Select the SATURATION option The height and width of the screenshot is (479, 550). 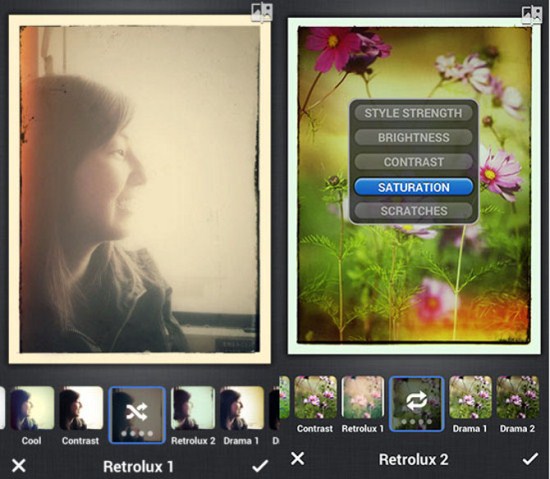click(414, 187)
